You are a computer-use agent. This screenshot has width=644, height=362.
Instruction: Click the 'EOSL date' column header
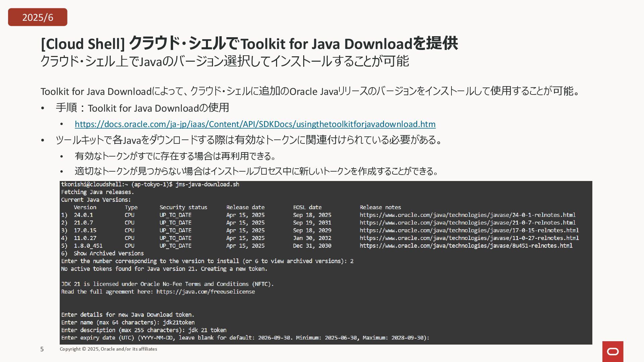pyautogui.click(x=307, y=207)
